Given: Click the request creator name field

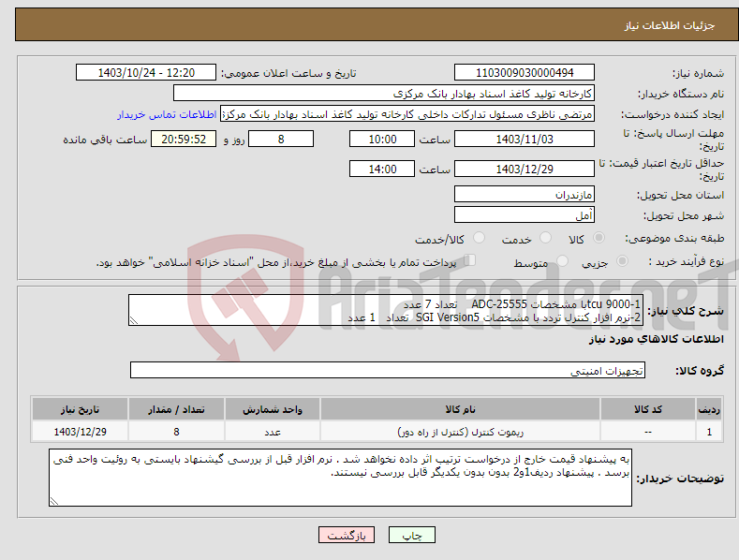Looking at the screenshot, I should [407, 114].
